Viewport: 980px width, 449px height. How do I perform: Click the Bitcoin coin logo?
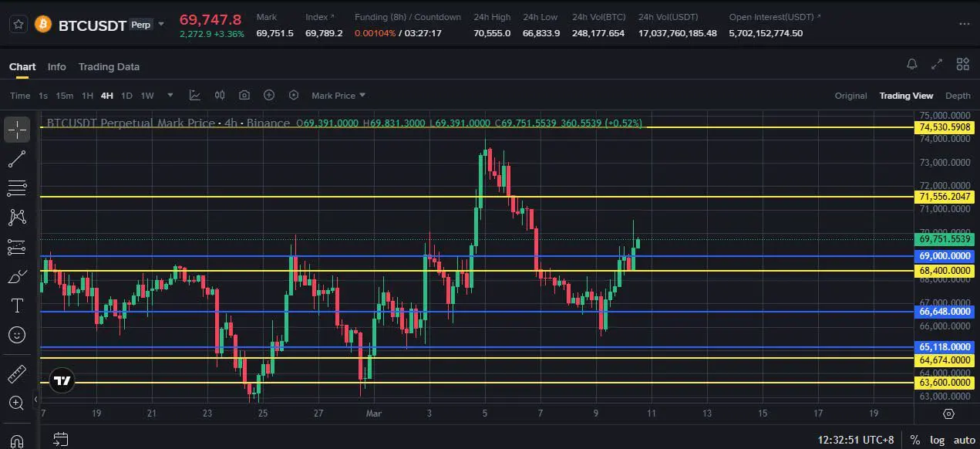click(x=43, y=24)
